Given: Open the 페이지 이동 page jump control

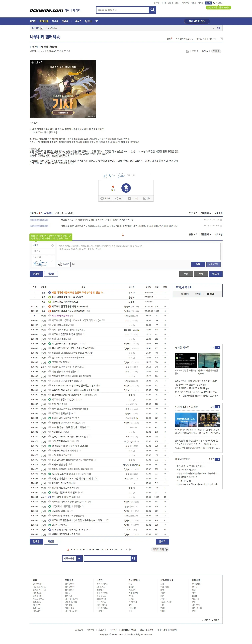Looking at the screenshot, I should [160, 549].
